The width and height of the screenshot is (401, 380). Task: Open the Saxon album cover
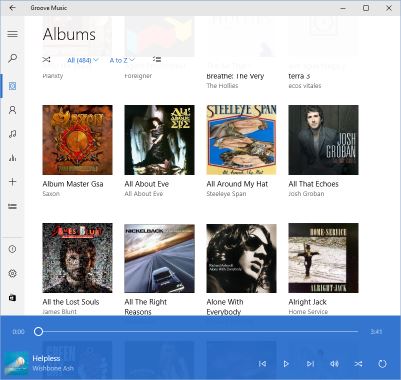coord(77,140)
